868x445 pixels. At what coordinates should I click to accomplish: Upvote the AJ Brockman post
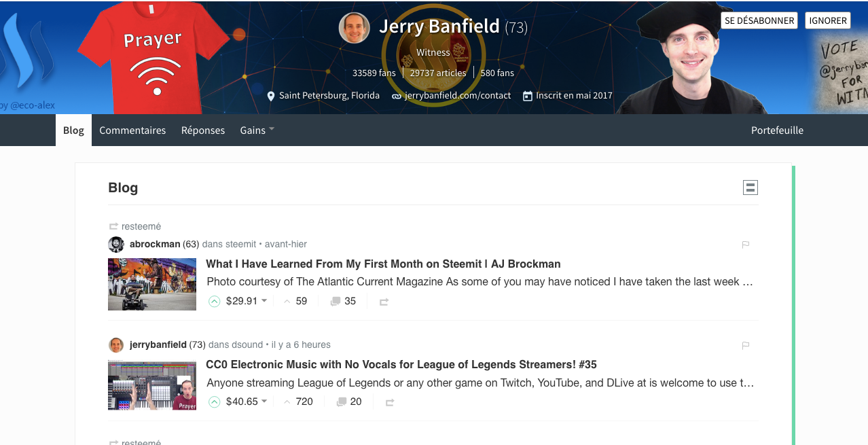pyautogui.click(x=215, y=301)
